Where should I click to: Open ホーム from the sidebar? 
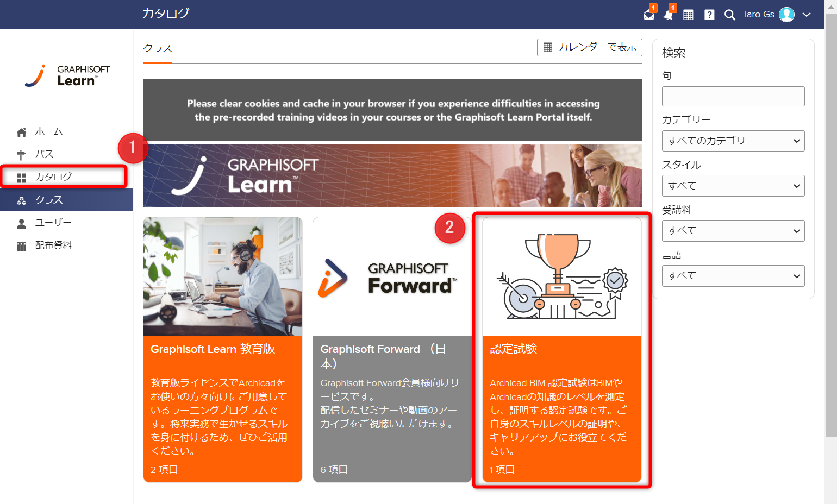tap(66, 131)
